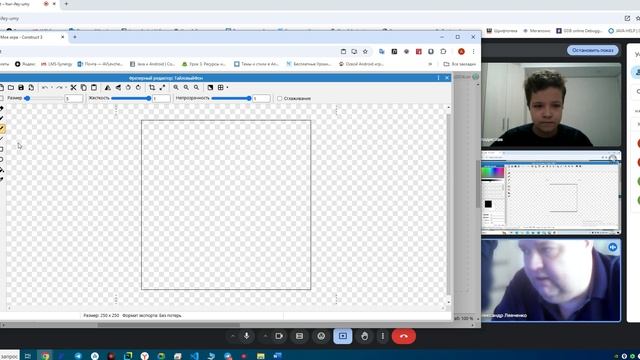The width and height of the screenshot is (640, 360).
Task: Open the Все закладки folder
Action: pyautogui.click(x=460, y=64)
